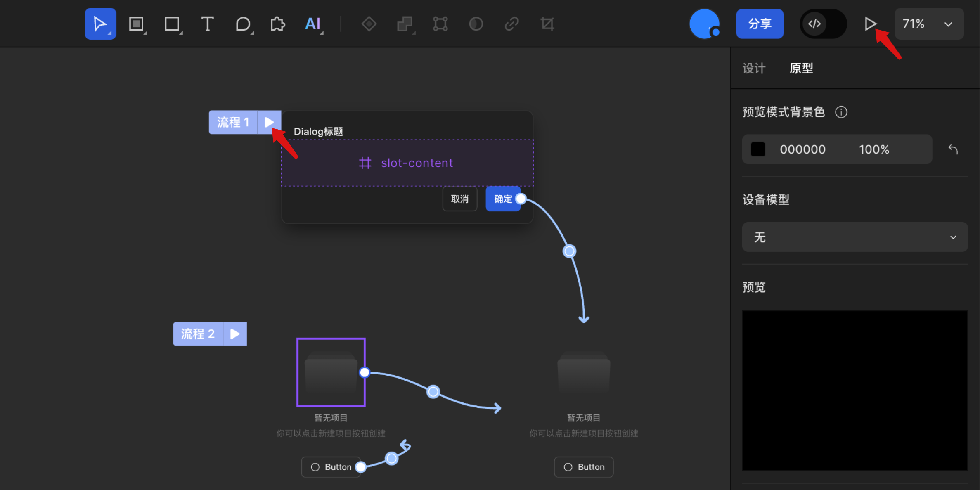This screenshot has height=490, width=980.
Task: Click the create component diamond icon
Action: point(369,24)
